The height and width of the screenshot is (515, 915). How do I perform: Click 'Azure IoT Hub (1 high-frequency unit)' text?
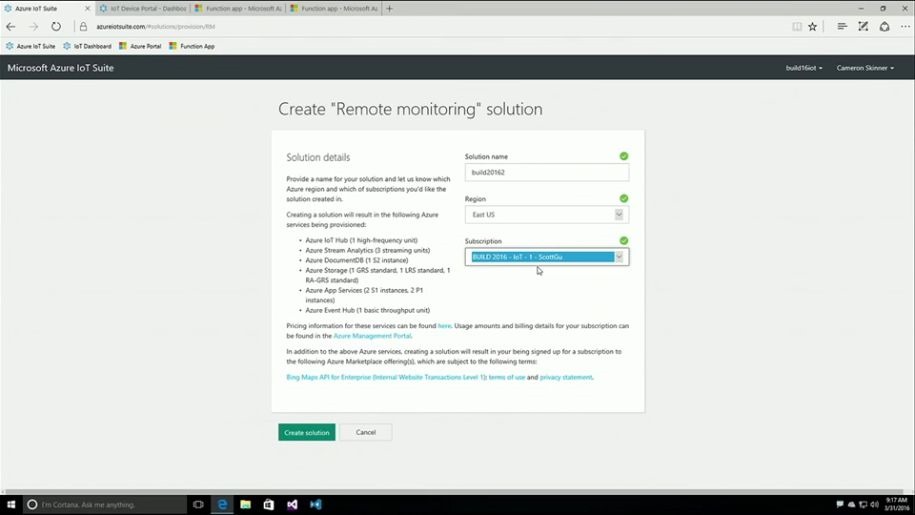[x=361, y=240]
